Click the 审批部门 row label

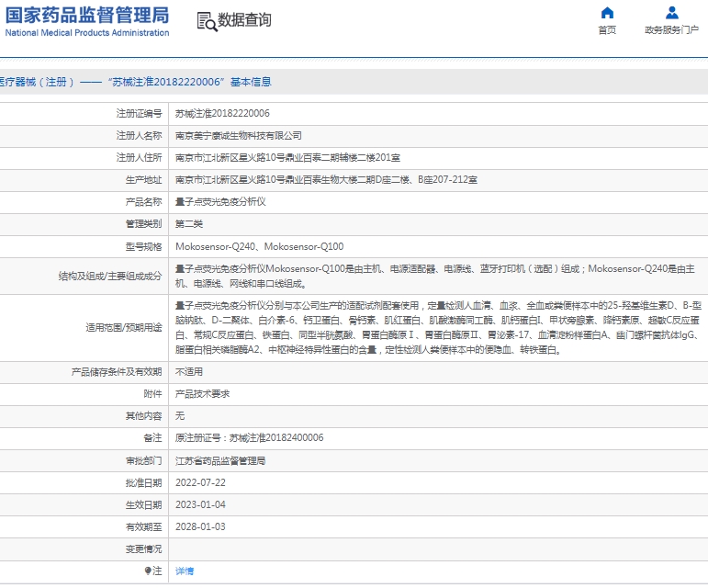(x=143, y=460)
